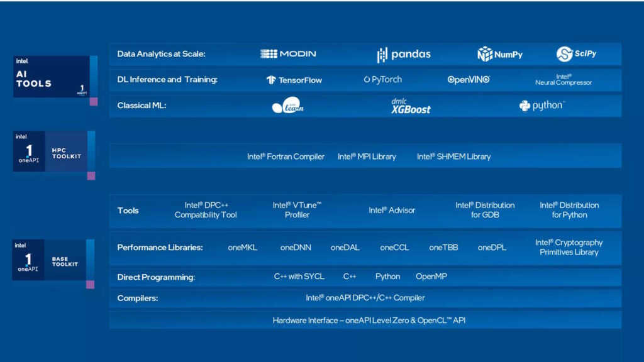Image resolution: width=644 pixels, height=362 pixels.
Task: Click the Intel Fortran Compiler label
Action: tap(286, 156)
